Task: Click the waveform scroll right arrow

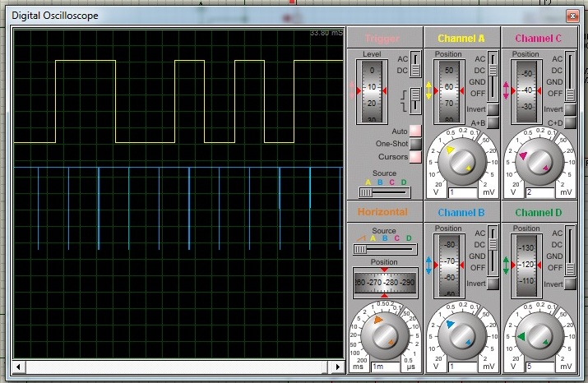Action: pyautogui.click(x=338, y=367)
